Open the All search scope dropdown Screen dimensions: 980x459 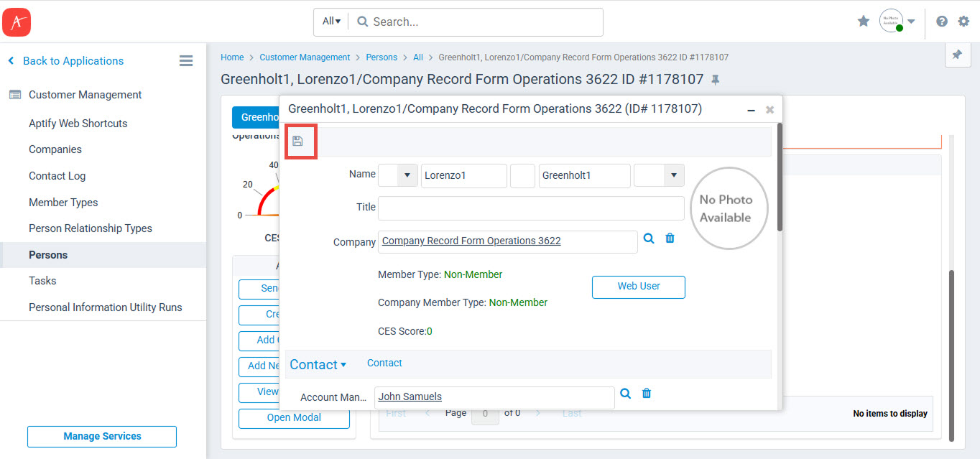pyautogui.click(x=331, y=22)
